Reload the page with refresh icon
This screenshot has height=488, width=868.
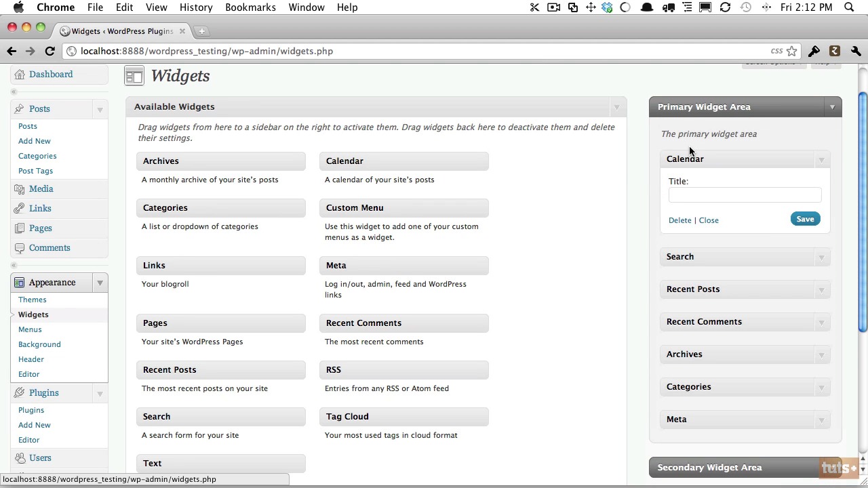[50, 51]
